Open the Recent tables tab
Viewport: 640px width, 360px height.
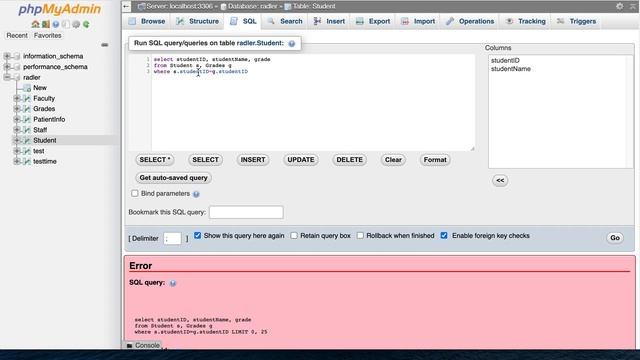click(17, 36)
